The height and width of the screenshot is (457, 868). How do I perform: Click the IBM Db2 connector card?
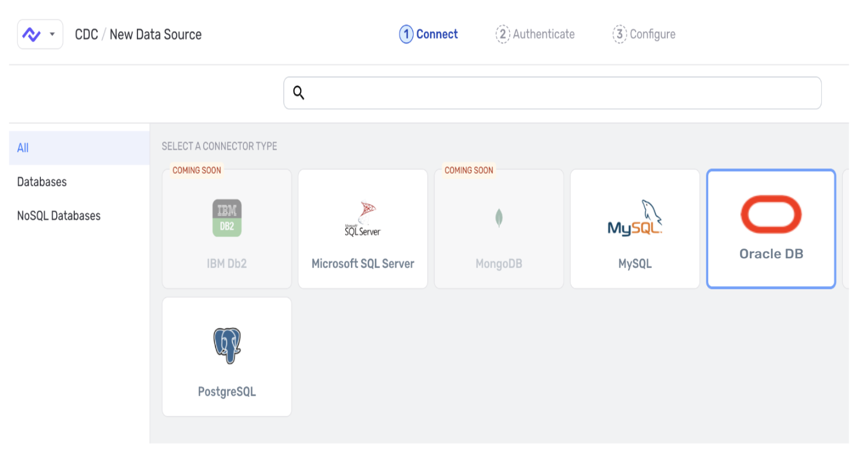[x=226, y=229]
